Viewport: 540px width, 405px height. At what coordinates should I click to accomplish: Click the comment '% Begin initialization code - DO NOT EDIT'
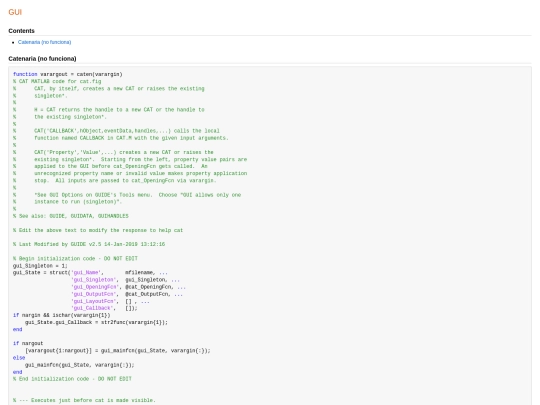click(x=75, y=258)
